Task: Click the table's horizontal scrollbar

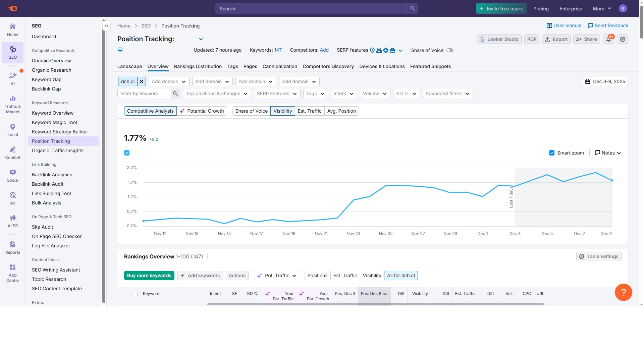Action: [x=376, y=304]
